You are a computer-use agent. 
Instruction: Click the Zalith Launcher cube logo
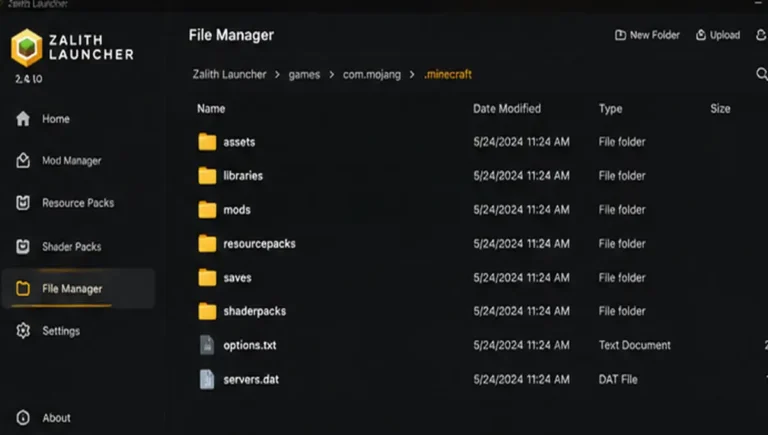click(x=27, y=48)
